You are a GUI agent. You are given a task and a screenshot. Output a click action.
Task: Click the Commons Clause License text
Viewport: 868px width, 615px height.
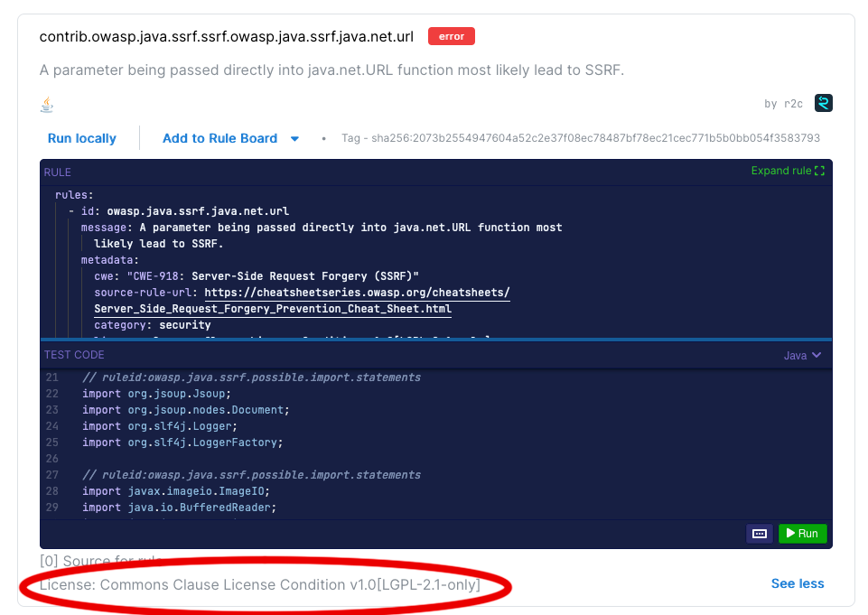coord(262,584)
